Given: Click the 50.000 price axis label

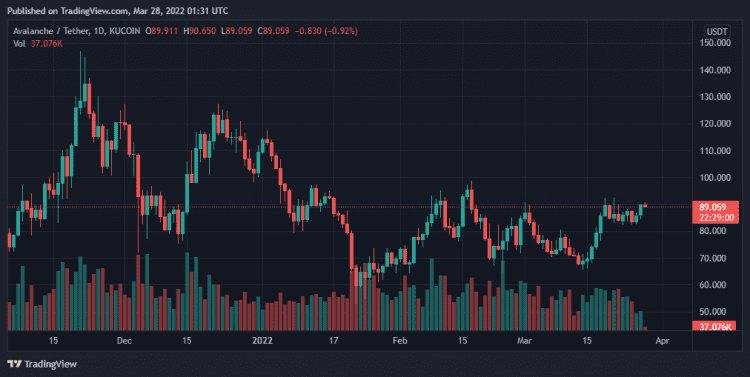Looking at the screenshot, I should 713,311.
